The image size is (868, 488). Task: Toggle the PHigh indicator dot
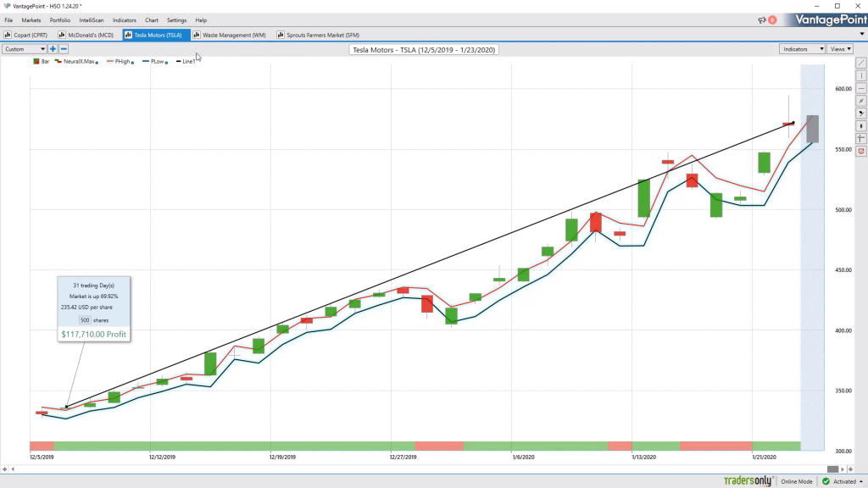132,63
